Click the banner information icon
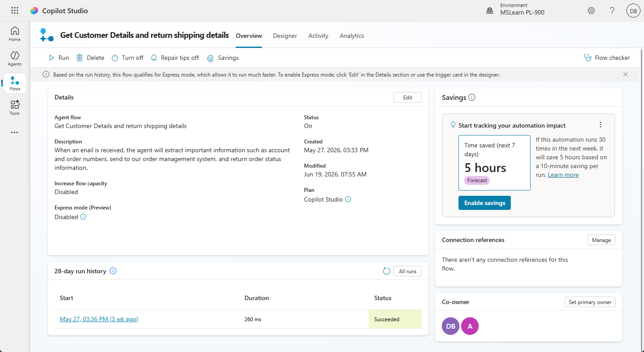Image resolution: width=644 pixels, height=352 pixels. click(46, 74)
